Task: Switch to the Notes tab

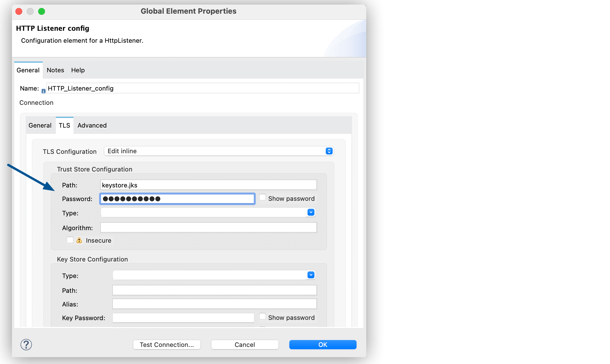Action: point(55,70)
